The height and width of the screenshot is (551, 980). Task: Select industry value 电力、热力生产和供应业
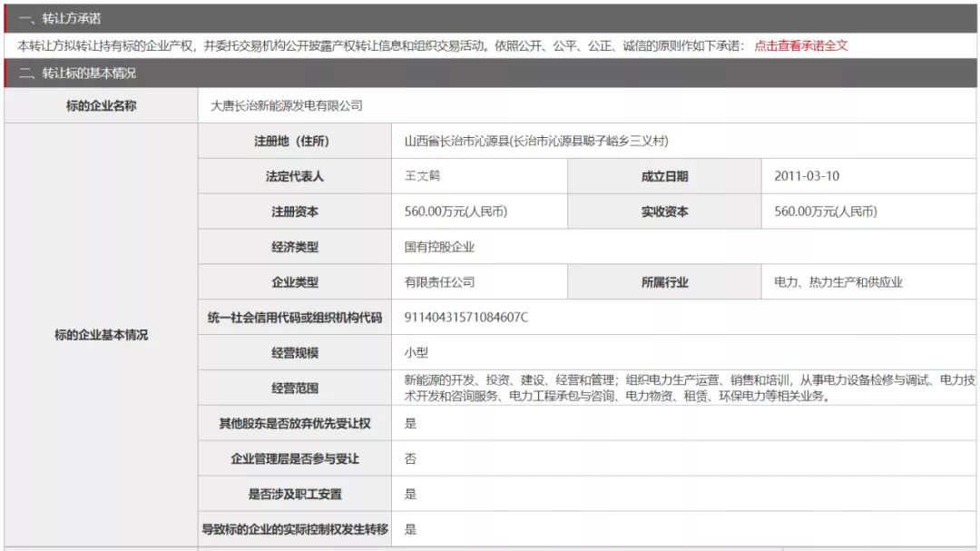coord(838,282)
